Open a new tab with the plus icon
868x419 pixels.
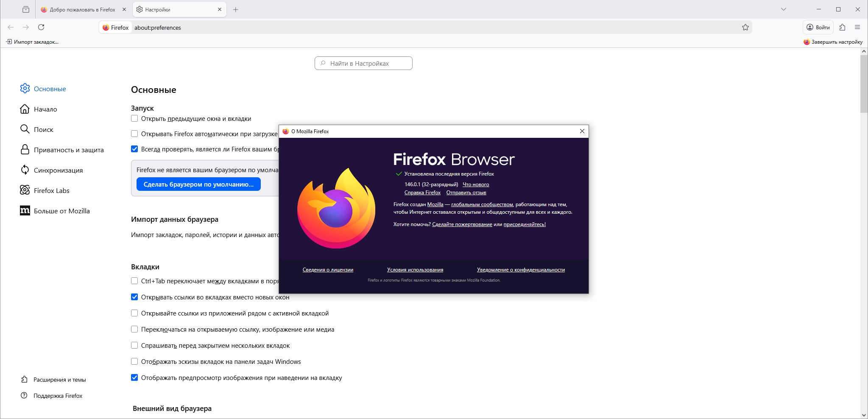click(236, 9)
